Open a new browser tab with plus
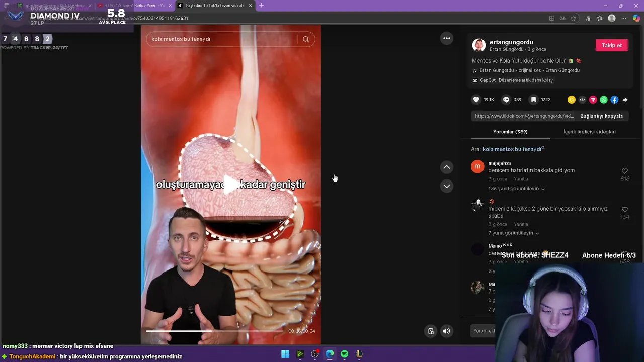The image size is (644, 362). (x=261, y=6)
